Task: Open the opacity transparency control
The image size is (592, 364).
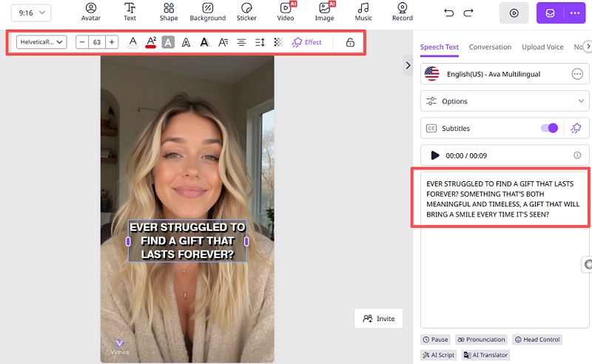Action: click(x=278, y=42)
